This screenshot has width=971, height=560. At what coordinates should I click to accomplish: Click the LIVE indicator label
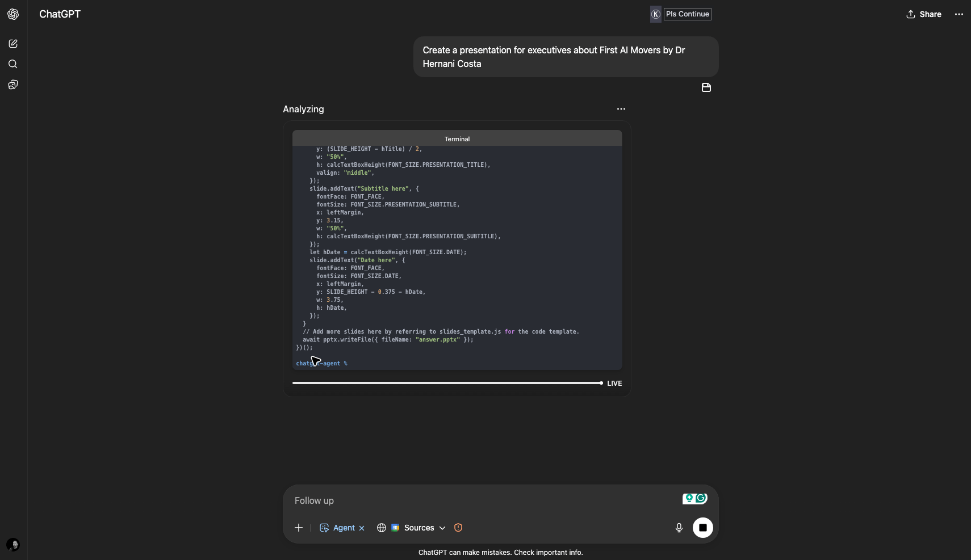pyautogui.click(x=614, y=384)
